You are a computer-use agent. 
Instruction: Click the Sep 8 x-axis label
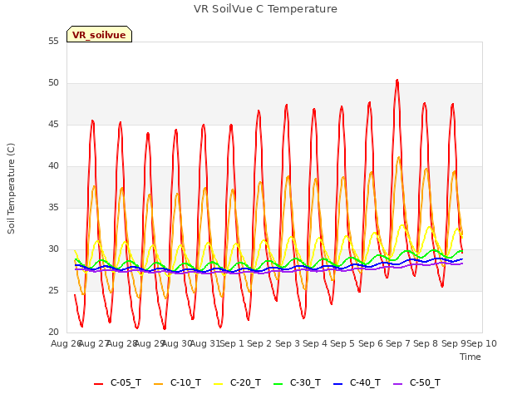426,343
